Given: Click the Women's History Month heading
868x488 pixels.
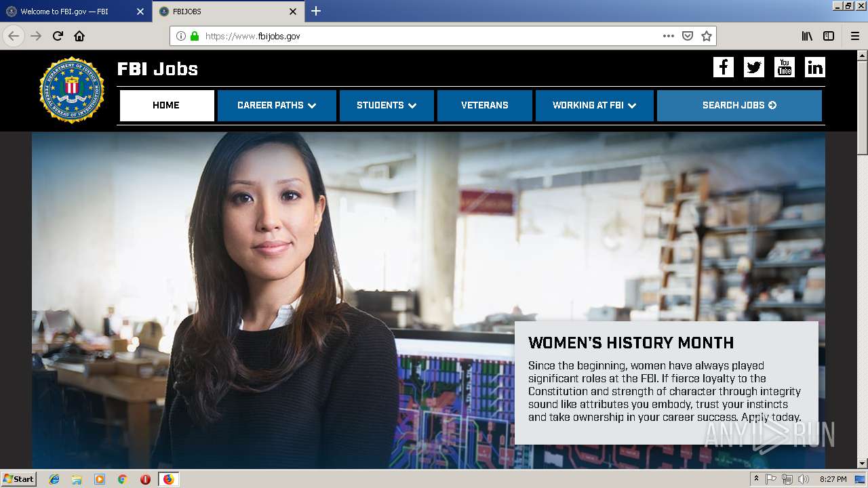Looking at the screenshot, I should (631, 343).
